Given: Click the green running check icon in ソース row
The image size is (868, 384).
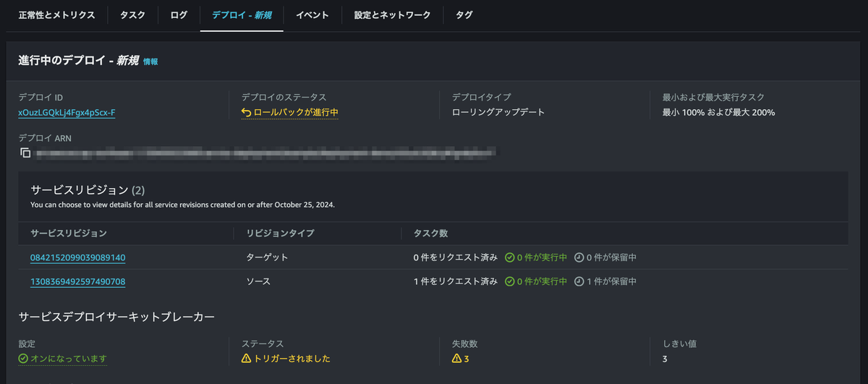Looking at the screenshot, I should pyautogui.click(x=509, y=281).
